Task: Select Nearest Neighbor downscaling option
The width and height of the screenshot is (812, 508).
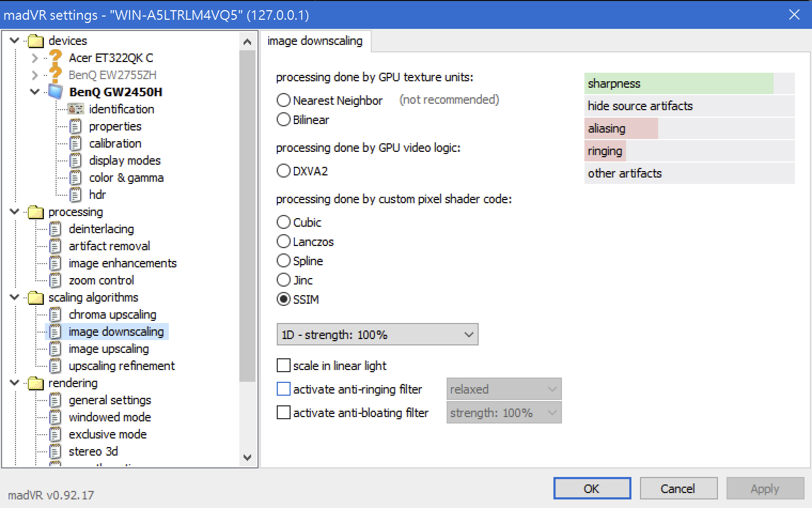Action: click(284, 100)
